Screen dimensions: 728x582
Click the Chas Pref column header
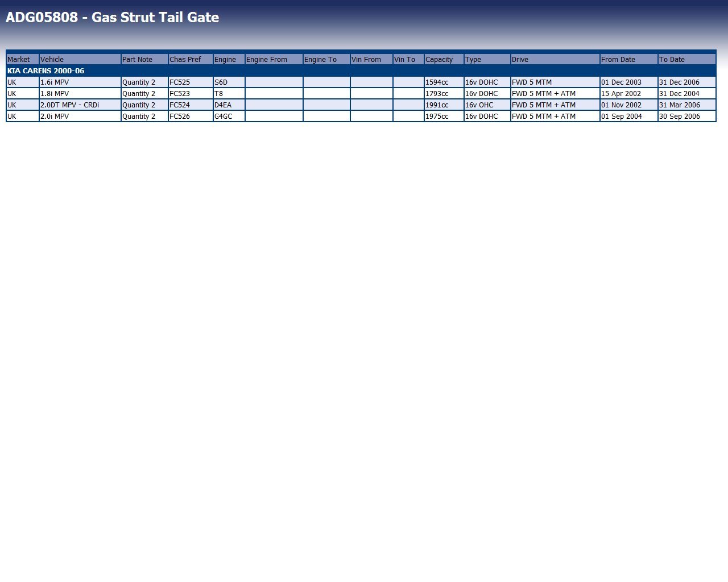coord(191,59)
